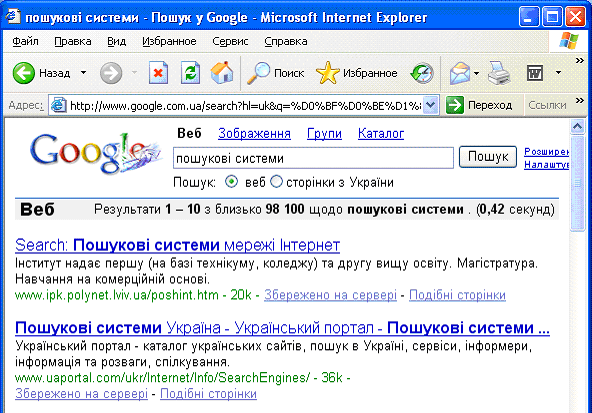
Task: Open the Сервис menu
Action: [x=230, y=41]
